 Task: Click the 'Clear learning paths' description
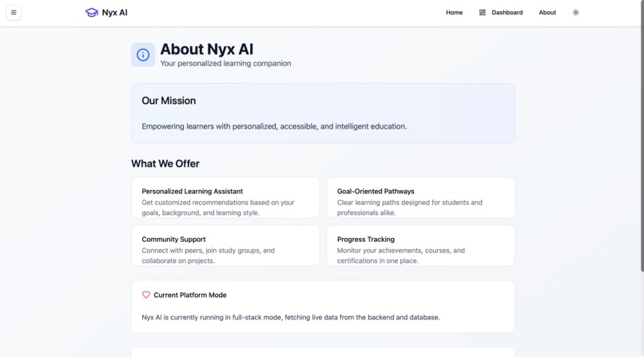pyautogui.click(x=410, y=208)
